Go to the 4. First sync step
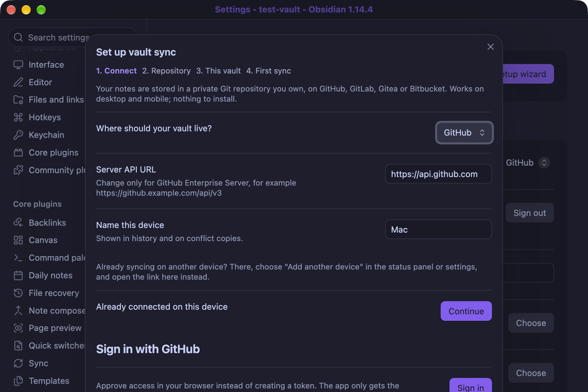 click(x=269, y=71)
